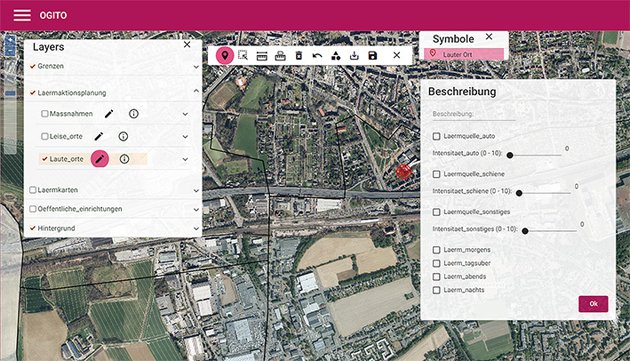Check the Laerm_nachts option
The height and width of the screenshot is (361, 630).
[436, 290]
